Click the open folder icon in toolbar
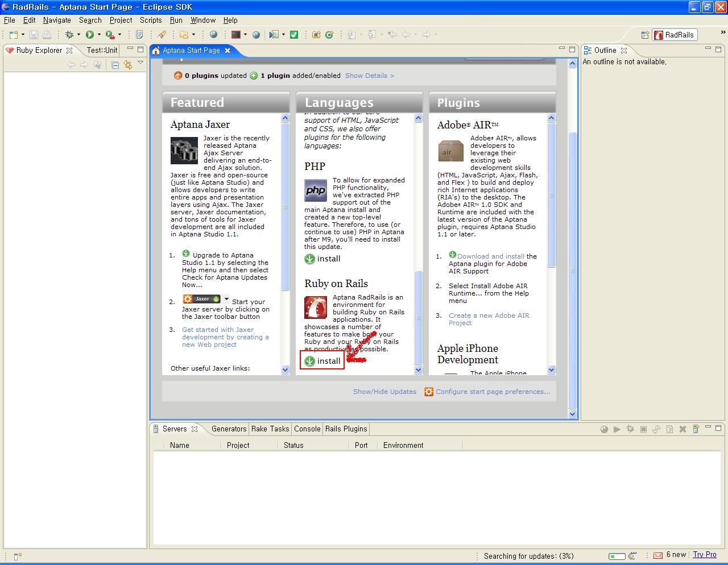The width and height of the screenshot is (728, 565). click(x=184, y=35)
